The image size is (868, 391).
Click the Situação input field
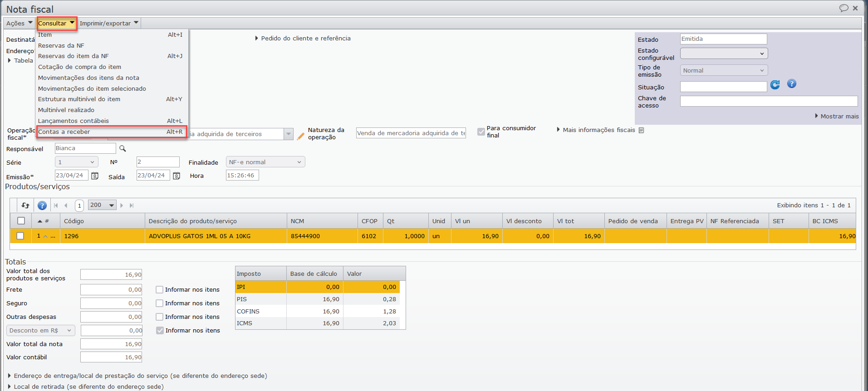(723, 87)
